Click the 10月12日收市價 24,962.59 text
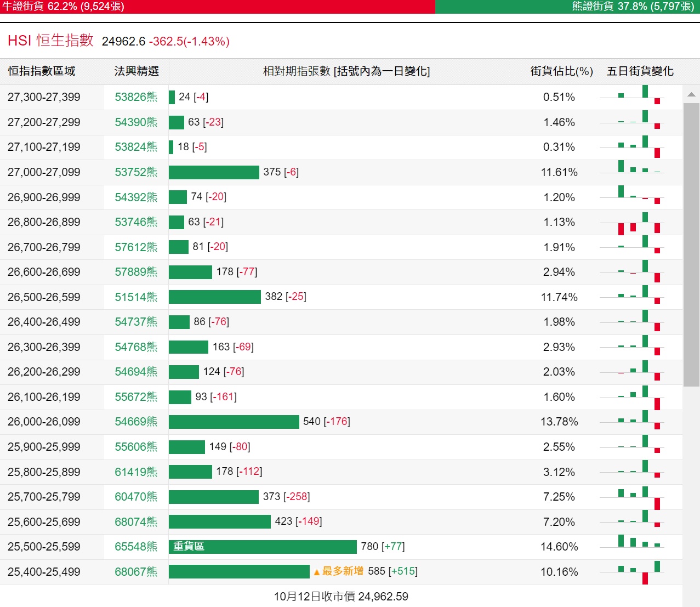 [x=341, y=597]
